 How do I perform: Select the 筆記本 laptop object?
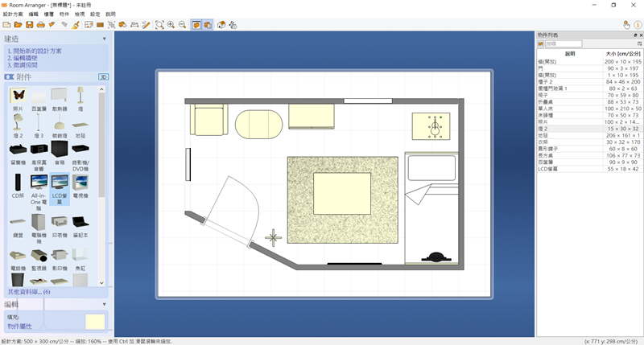[80, 226]
